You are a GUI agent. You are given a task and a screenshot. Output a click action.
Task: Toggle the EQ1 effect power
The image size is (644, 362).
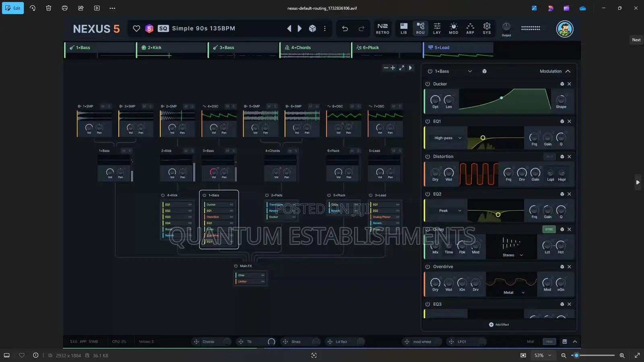(x=427, y=121)
